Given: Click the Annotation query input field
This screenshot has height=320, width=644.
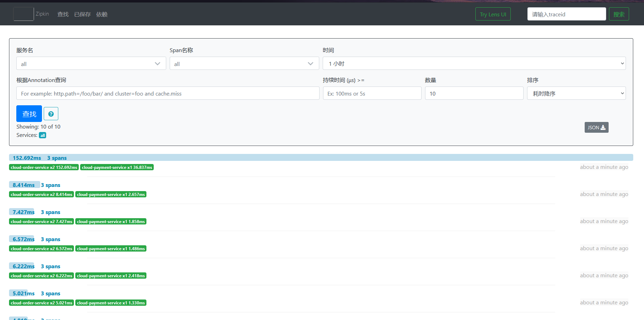Looking at the screenshot, I should click(x=168, y=93).
